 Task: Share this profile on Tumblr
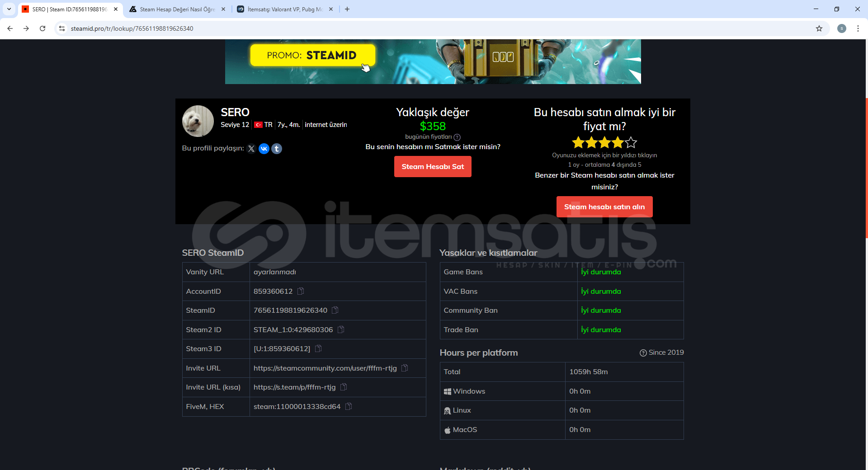(277, 149)
